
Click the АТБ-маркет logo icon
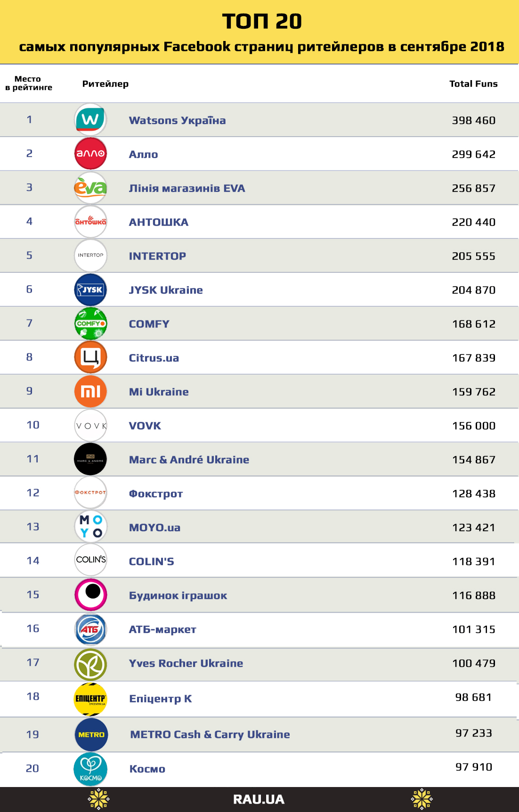click(90, 629)
